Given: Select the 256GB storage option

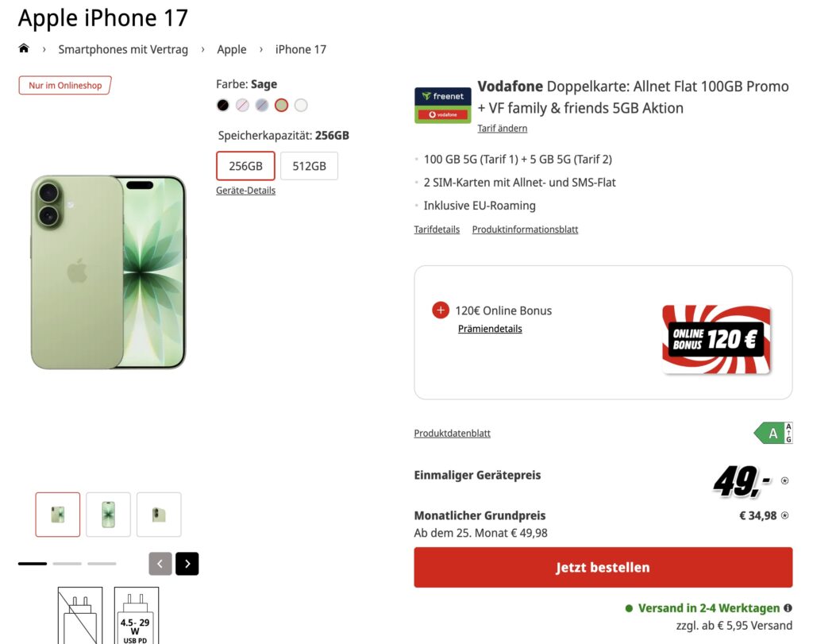Looking at the screenshot, I should point(245,166).
